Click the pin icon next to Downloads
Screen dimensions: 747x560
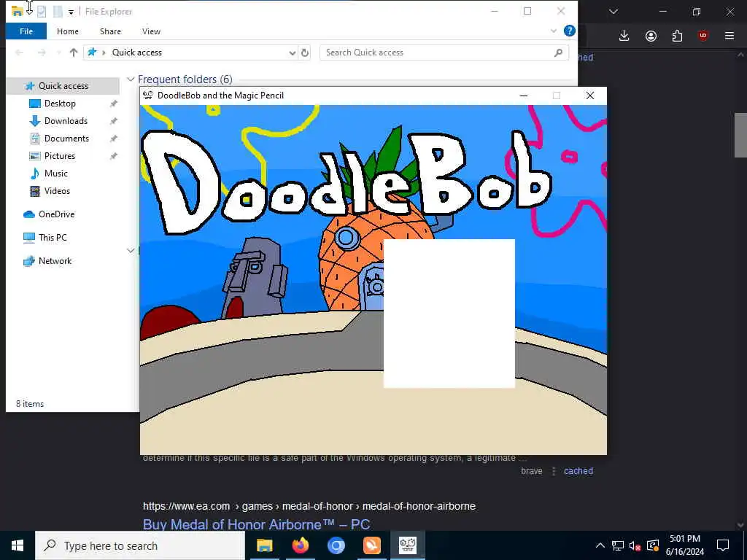(113, 121)
